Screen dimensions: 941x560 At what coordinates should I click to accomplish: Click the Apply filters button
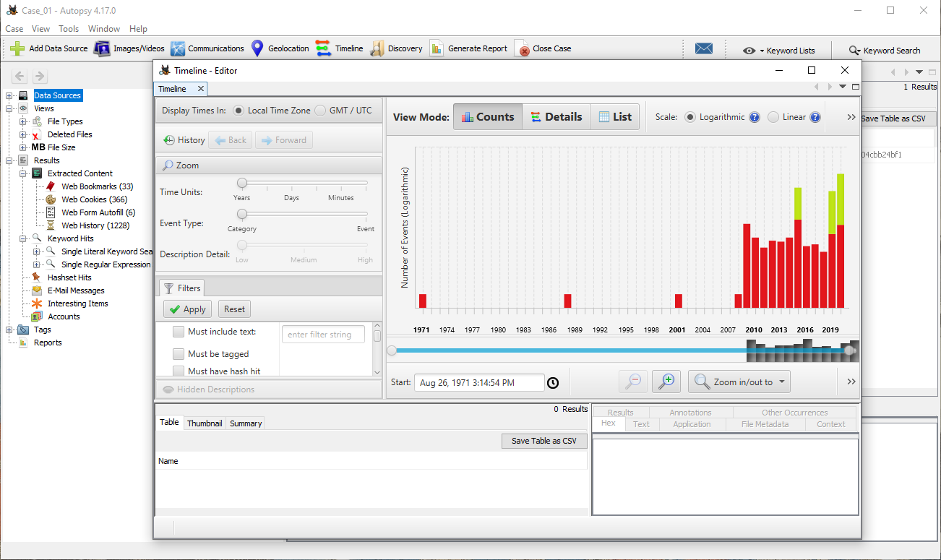[187, 309]
